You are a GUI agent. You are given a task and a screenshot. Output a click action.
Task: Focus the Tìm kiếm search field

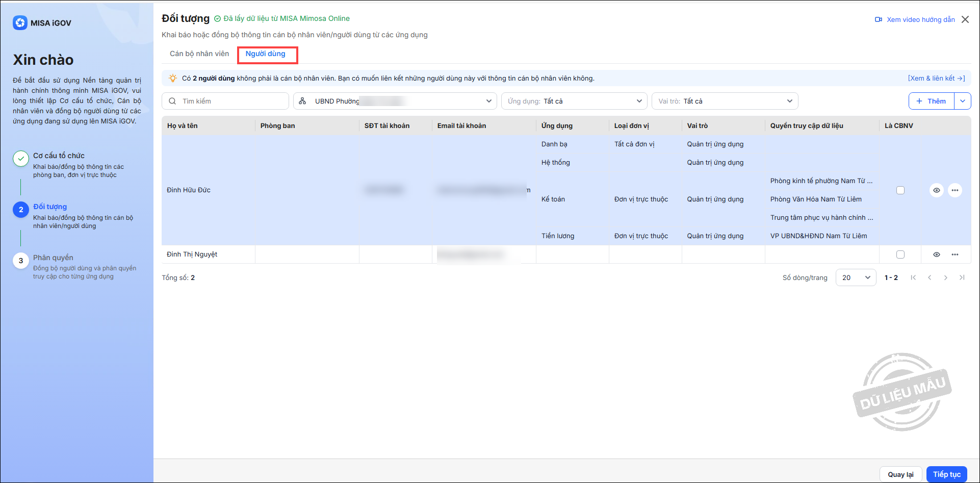click(x=225, y=101)
